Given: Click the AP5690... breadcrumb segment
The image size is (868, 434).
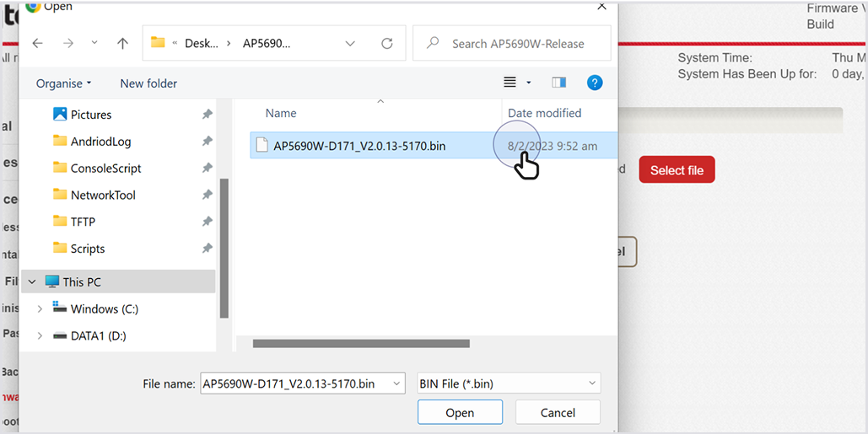Looking at the screenshot, I should [x=267, y=44].
